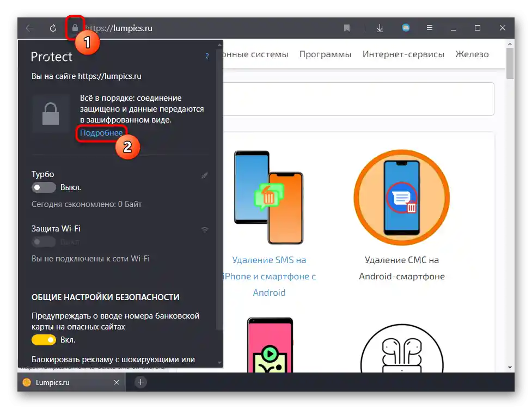
Task: Maximize the browser window
Action: [478, 28]
